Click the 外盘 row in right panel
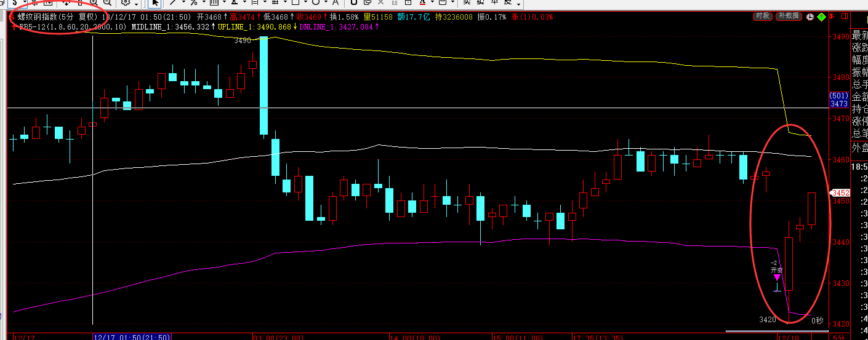 coord(859,148)
